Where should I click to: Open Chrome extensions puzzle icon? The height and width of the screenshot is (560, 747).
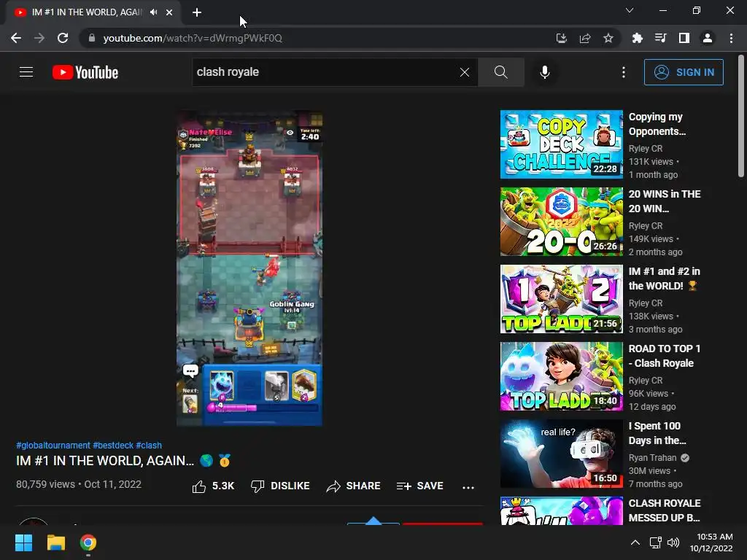pyautogui.click(x=637, y=38)
